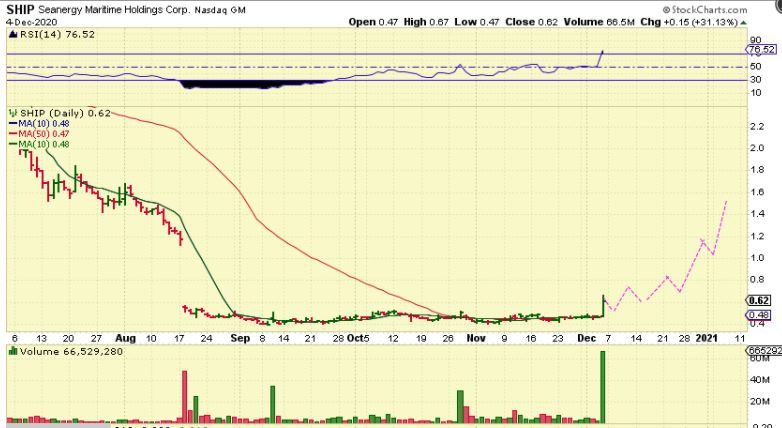Click the 1.4 price axis label

coord(757,214)
